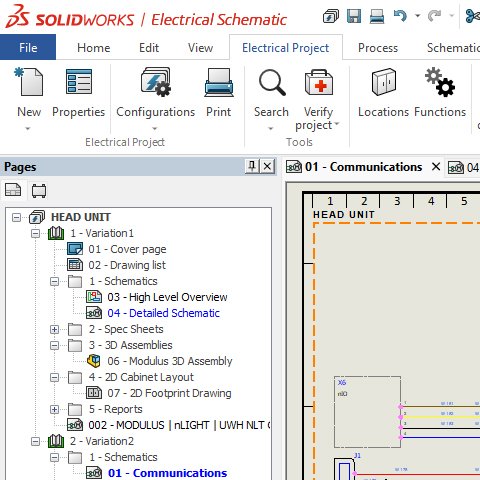Select 01 - Cover page icon
480x480 pixels.
click(75, 249)
